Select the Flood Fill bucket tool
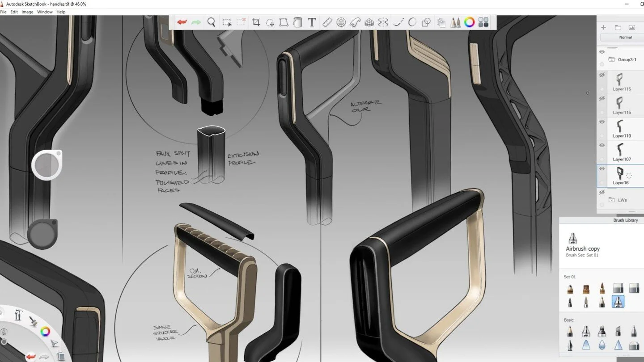This screenshot has width=644, height=362. (297, 22)
